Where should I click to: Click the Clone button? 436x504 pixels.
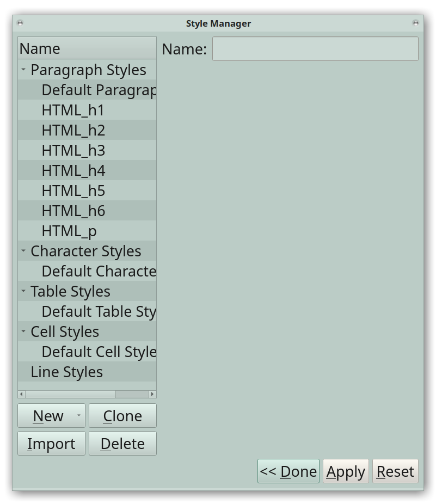122,416
